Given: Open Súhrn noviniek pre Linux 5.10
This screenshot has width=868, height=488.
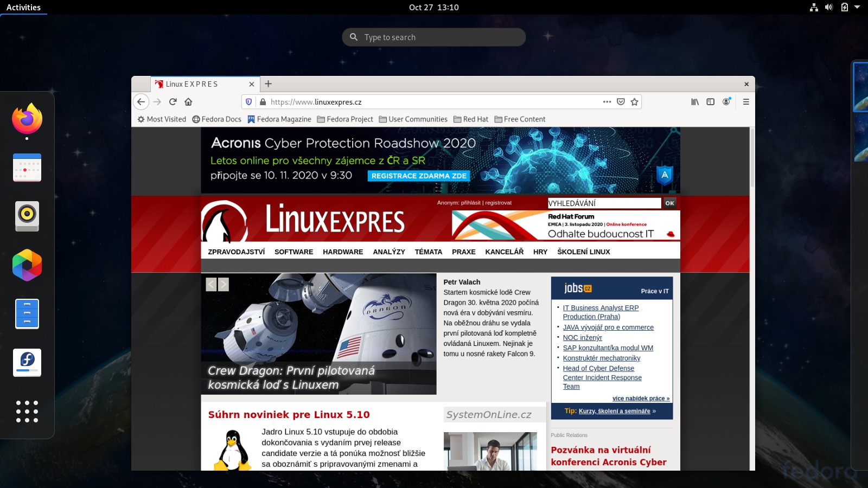Looking at the screenshot, I should tap(289, 415).
